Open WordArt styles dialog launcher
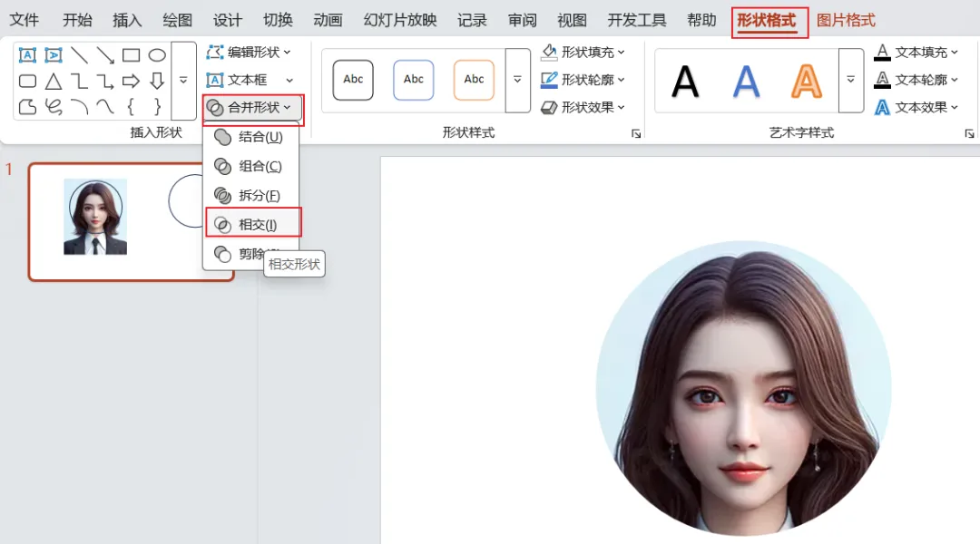The image size is (980, 544). tap(969, 133)
